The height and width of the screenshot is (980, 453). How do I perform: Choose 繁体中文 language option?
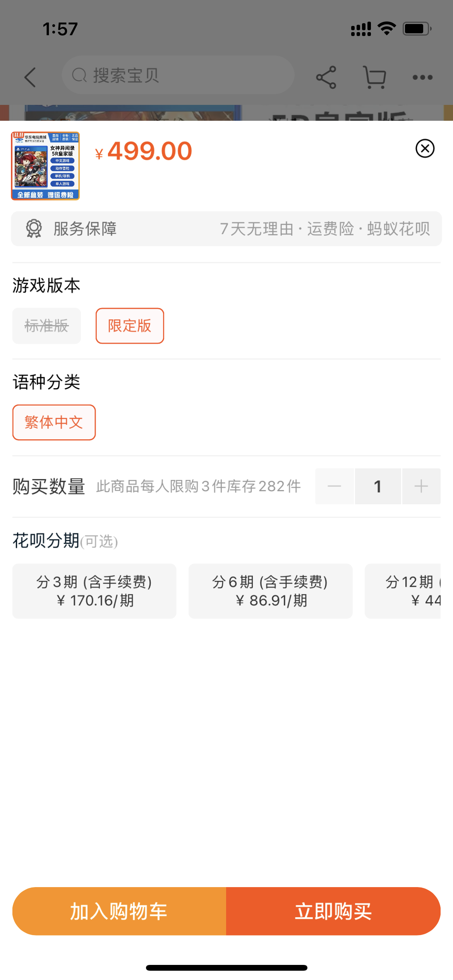point(54,422)
